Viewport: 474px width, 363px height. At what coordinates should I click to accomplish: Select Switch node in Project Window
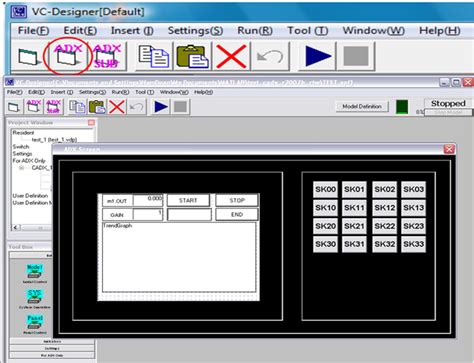pos(21,147)
